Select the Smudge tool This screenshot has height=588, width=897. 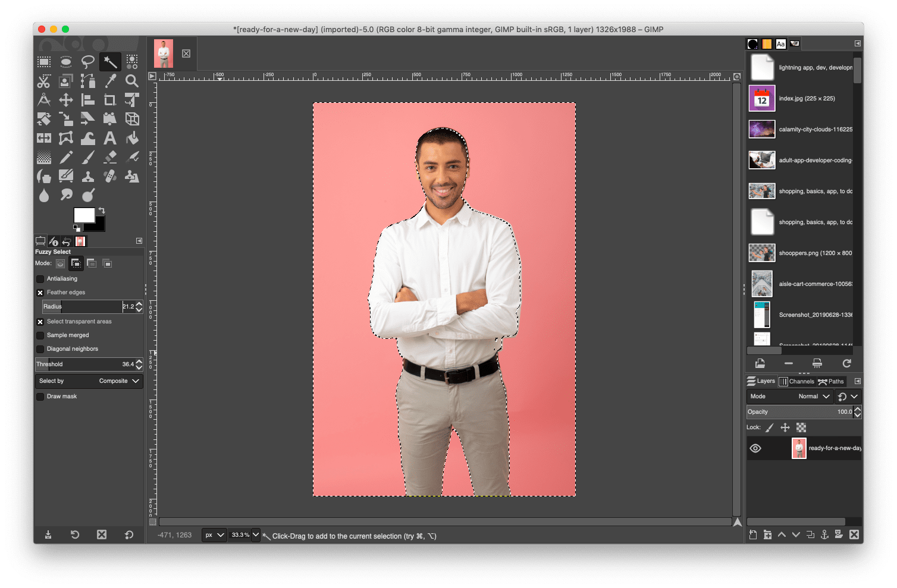pos(66,195)
